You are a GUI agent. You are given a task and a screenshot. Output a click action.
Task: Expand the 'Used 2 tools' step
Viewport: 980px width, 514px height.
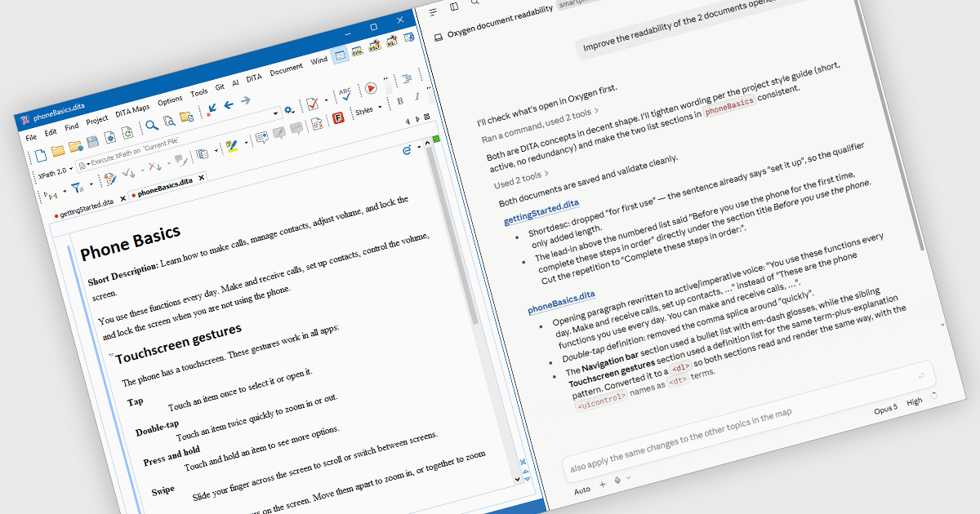[x=522, y=180]
